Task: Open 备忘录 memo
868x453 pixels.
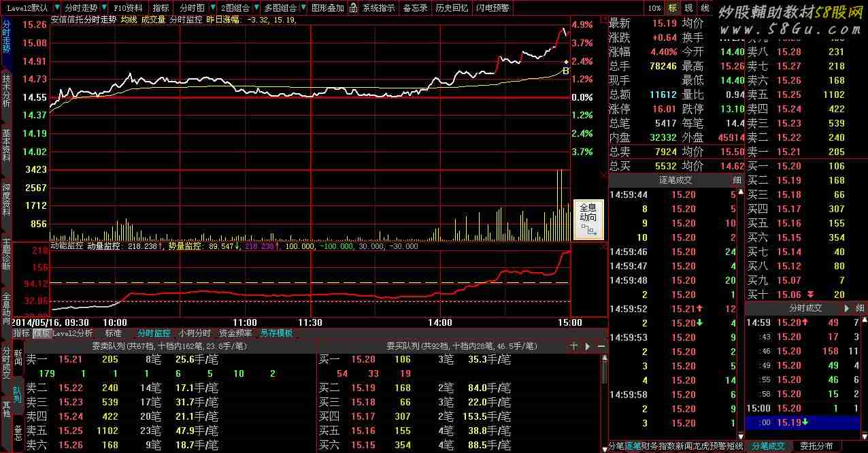Action: click(415, 7)
